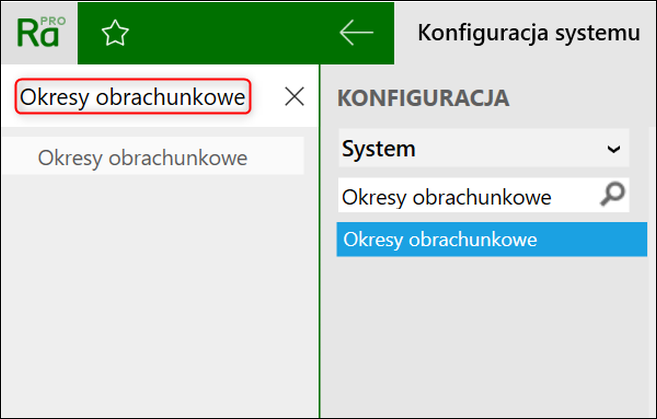Clear the left search with the X icon

pyautogui.click(x=294, y=97)
